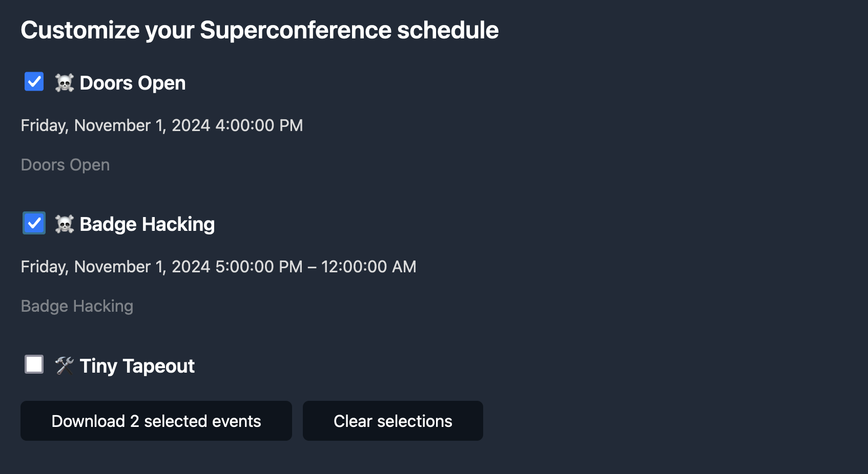
Task: Click the skull icon beside Doors Open
Action: pos(65,83)
